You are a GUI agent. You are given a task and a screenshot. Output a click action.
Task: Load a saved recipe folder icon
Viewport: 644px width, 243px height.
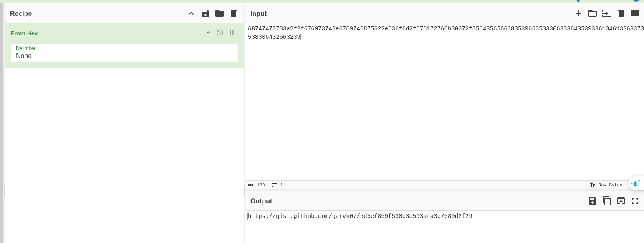(x=220, y=13)
